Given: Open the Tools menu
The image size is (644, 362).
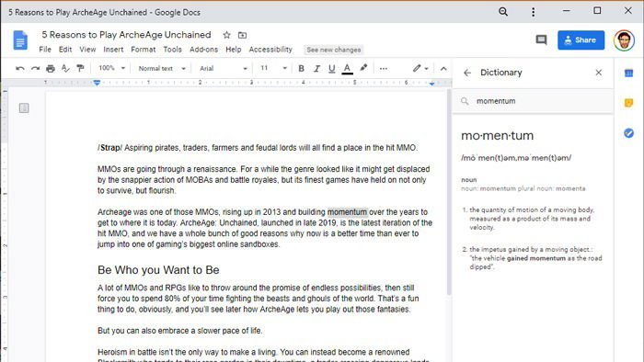Looking at the screenshot, I should pyautogui.click(x=173, y=50).
